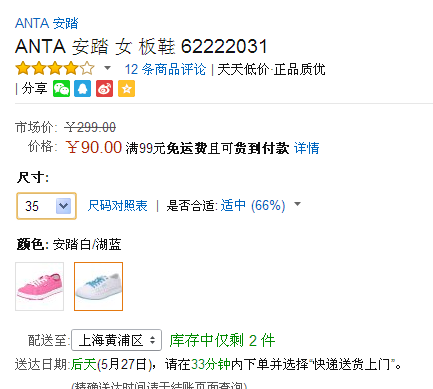Share via the QQ penguin icon
The height and width of the screenshot is (389, 433).
(x=82, y=89)
